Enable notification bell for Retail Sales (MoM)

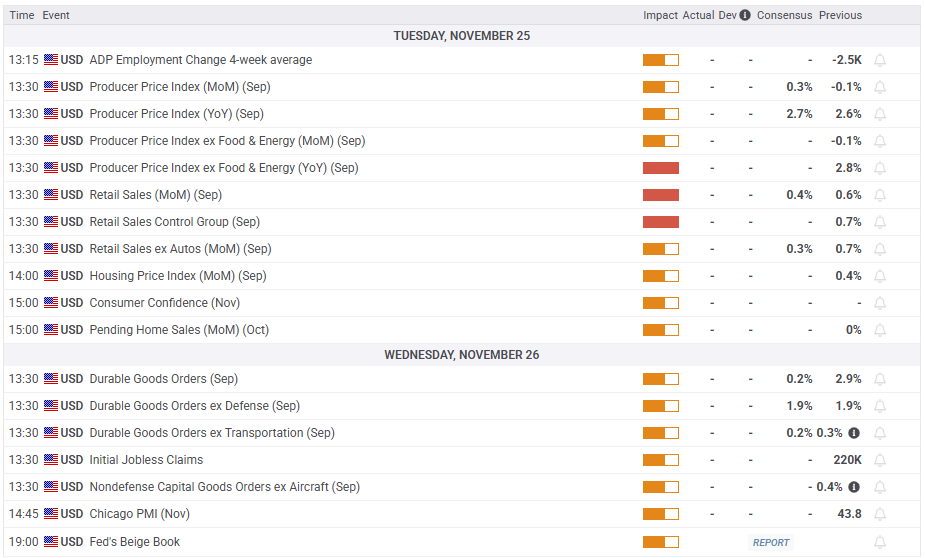click(x=880, y=195)
